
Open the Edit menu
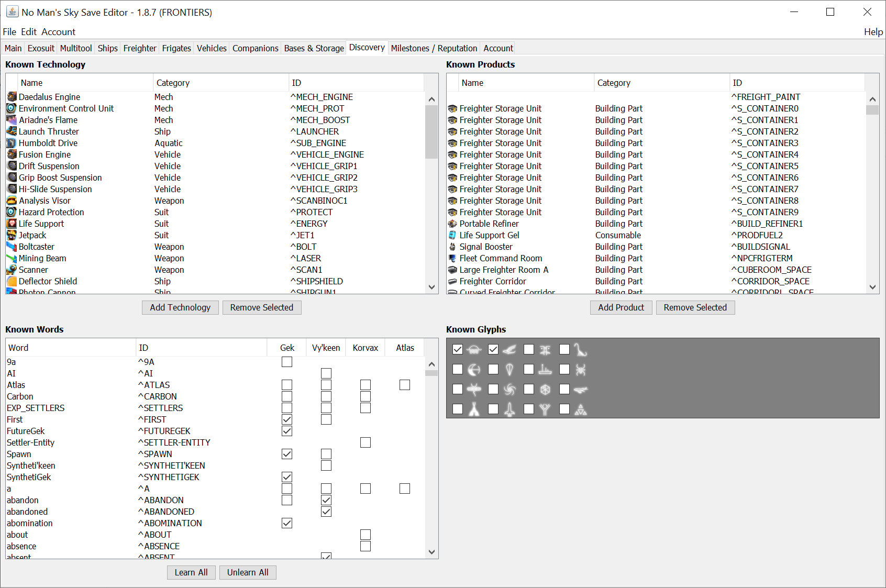(x=29, y=32)
